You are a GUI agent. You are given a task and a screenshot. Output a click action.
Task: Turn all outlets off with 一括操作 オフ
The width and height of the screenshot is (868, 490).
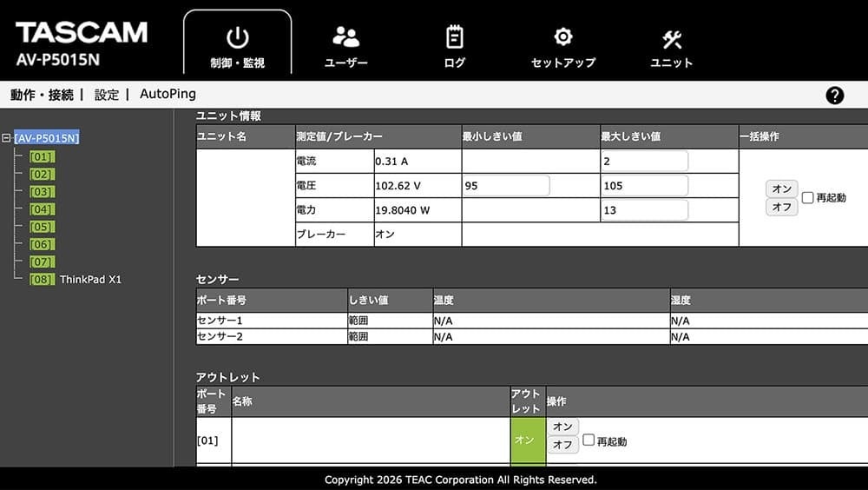click(x=782, y=207)
